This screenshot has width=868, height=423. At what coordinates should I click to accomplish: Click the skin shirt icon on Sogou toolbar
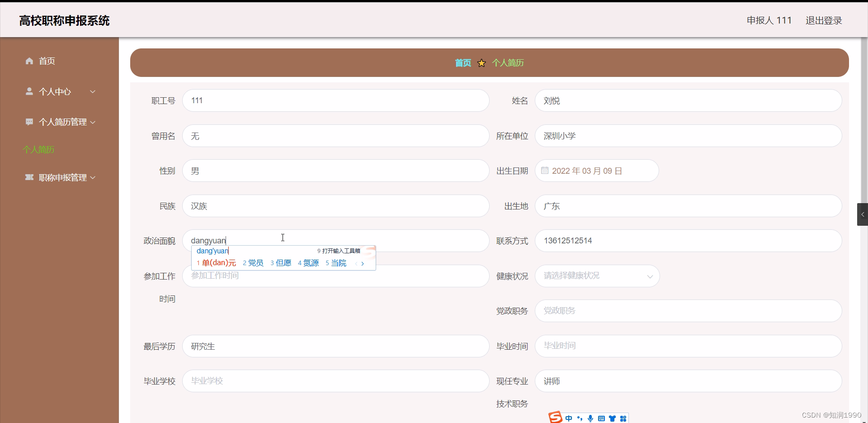point(613,418)
